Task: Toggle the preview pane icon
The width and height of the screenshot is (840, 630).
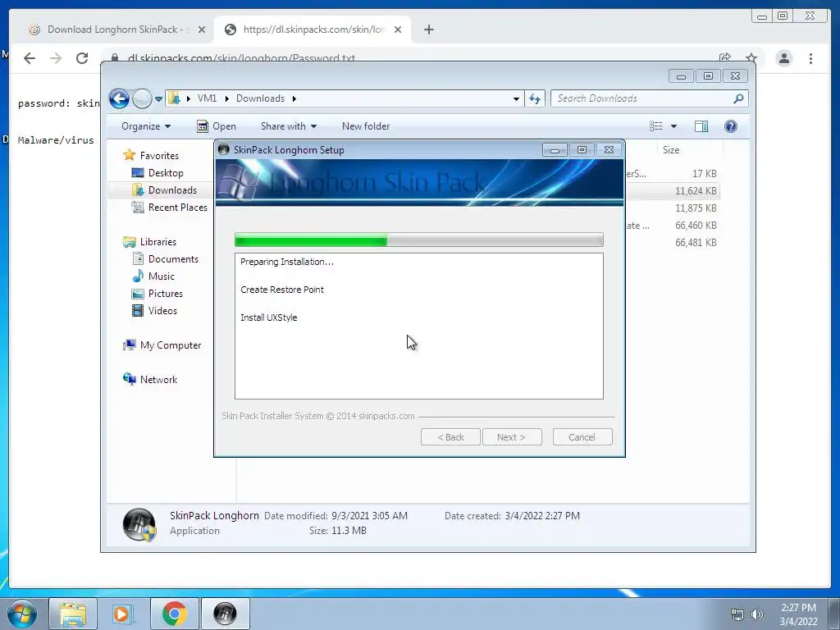Action: 701,126
